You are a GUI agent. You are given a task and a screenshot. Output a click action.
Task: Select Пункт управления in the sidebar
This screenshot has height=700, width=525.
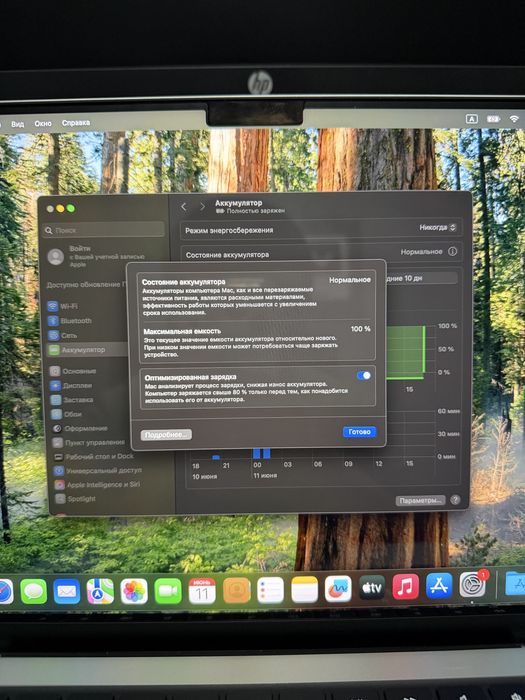pyautogui.click(x=88, y=442)
